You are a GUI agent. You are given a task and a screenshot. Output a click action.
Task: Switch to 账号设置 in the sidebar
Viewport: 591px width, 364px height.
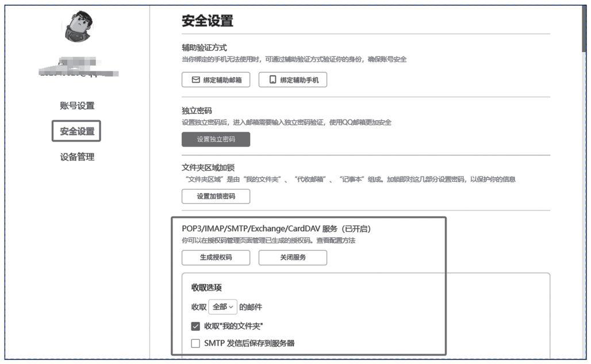[x=77, y=106]
